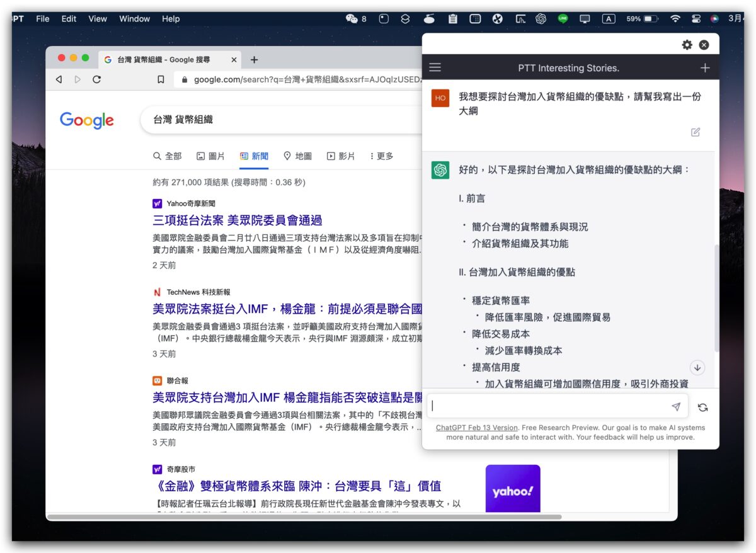The width and height of the screenshot is (756, 553).
Task: Click the browser address bar URL
Action: (307, 79)
